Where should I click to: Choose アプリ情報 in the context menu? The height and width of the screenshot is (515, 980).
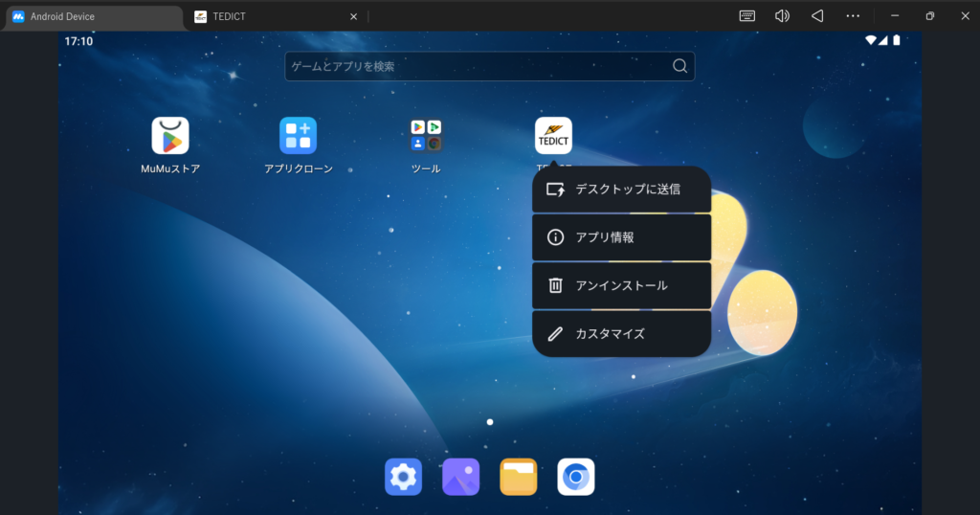[x=621, y=237]
